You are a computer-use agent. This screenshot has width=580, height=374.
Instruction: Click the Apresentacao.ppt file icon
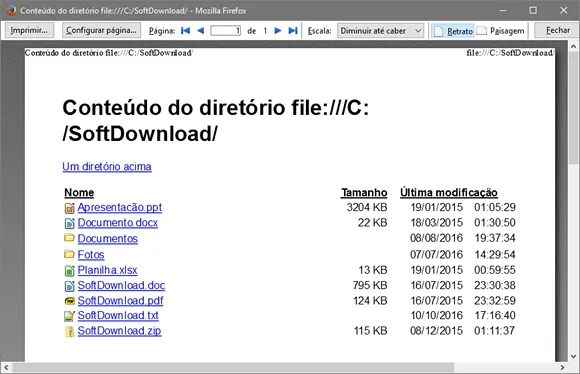tap(70, 208)
